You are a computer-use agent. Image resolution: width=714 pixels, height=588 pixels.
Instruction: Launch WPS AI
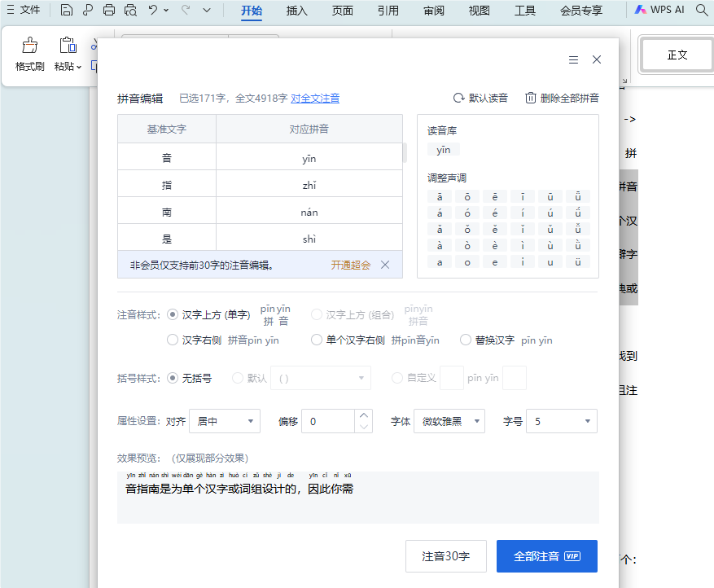pyautogui.click(x=659, y=10)
